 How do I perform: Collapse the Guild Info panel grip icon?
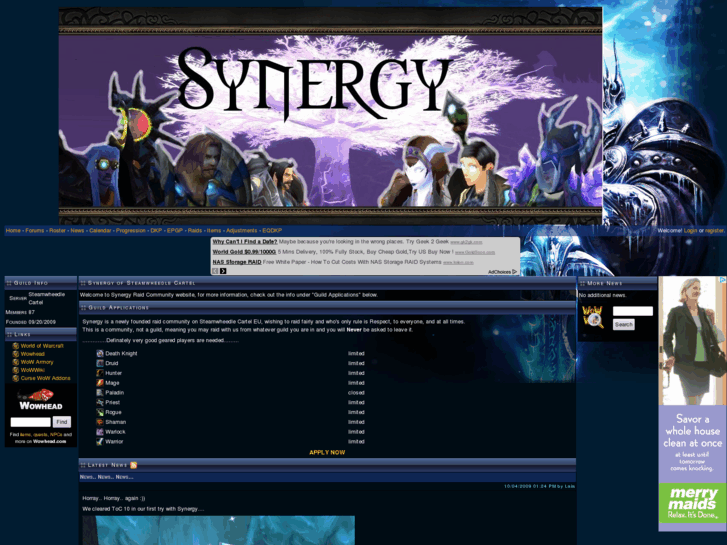point(9,283)
